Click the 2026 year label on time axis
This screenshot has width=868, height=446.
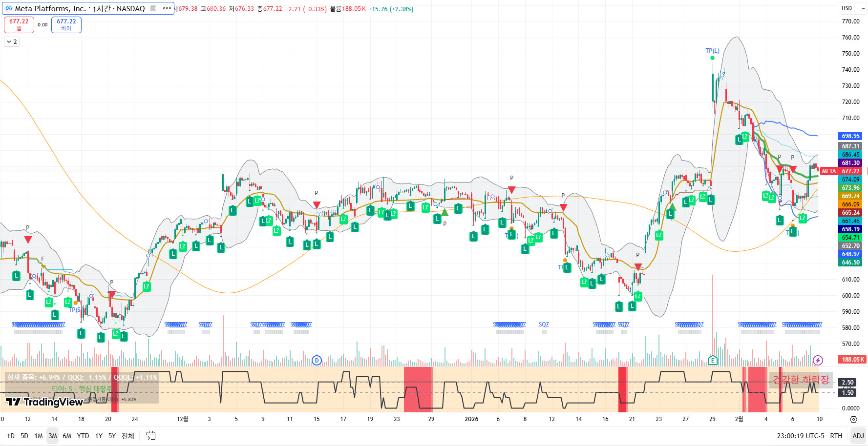(x=471, y=419)
